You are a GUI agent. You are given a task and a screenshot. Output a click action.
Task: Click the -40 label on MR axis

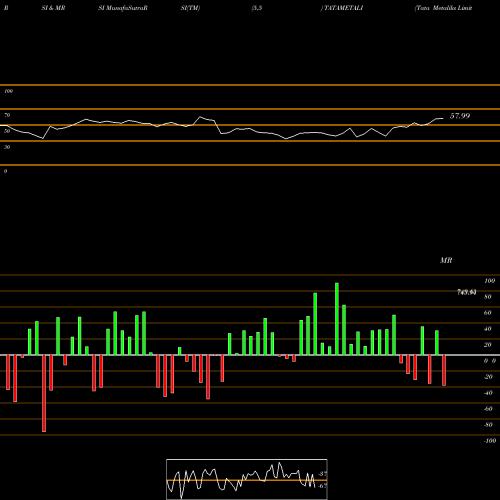[x=488, y=393]
